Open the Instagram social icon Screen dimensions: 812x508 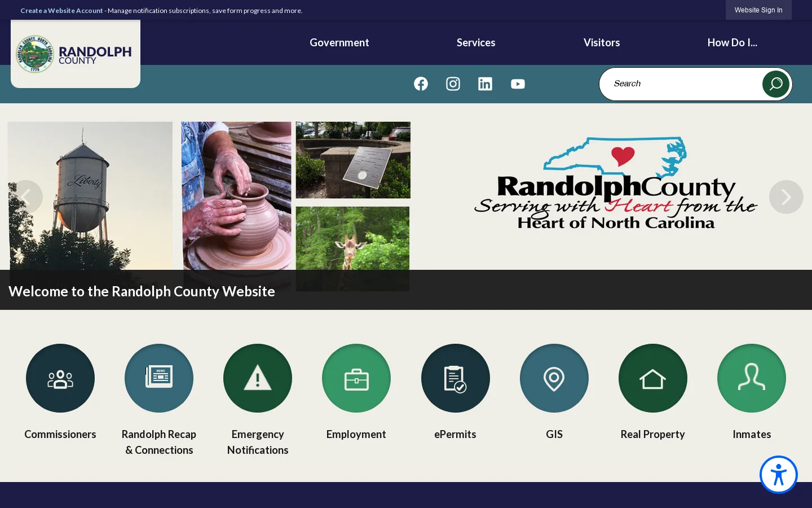(x=453, y=84)
